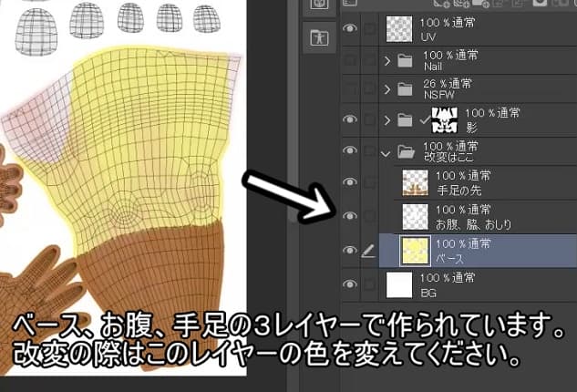The height and width of the screenshot is (392, 577).
Task: Toggle the second-column box on BG row
Action: click(x=369, y=284)
